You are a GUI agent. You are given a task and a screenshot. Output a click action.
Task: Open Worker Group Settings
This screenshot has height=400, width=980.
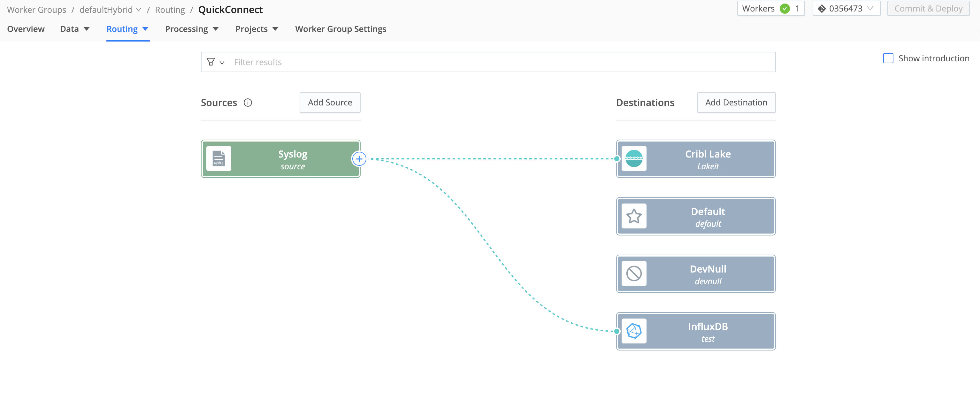[x=340, y=28]
